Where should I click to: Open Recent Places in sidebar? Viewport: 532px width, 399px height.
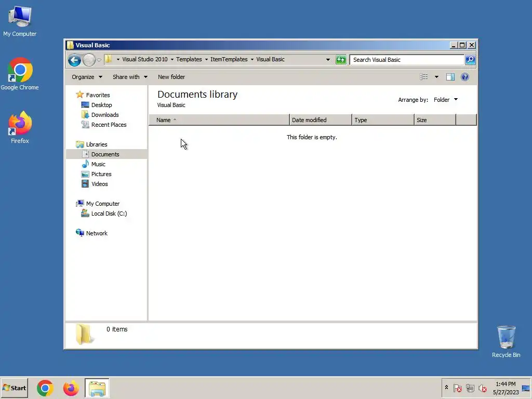109,125
